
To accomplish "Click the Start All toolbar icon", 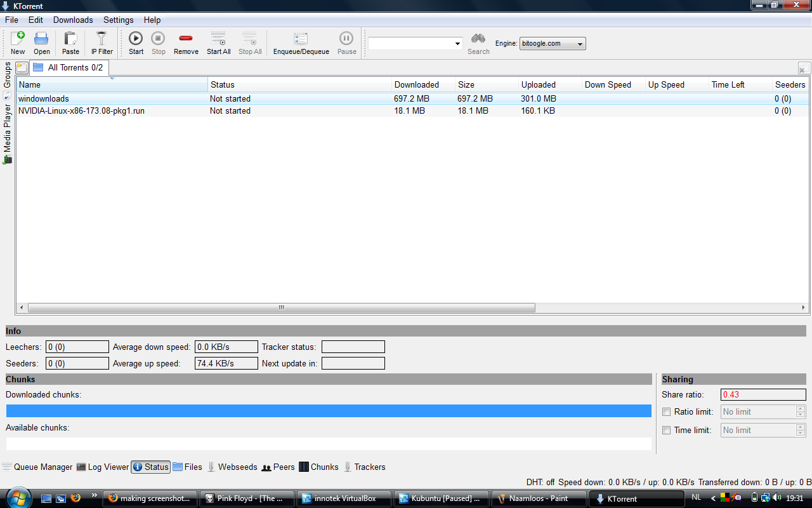I will pos(218,43).
